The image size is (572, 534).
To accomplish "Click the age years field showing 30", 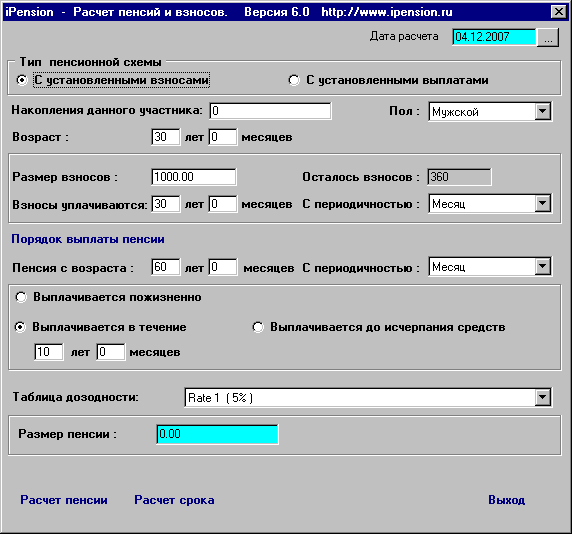I will tap(166, 137).
